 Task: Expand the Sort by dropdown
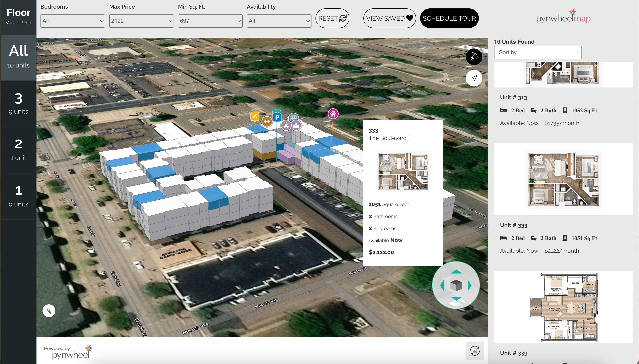[538, 52]
